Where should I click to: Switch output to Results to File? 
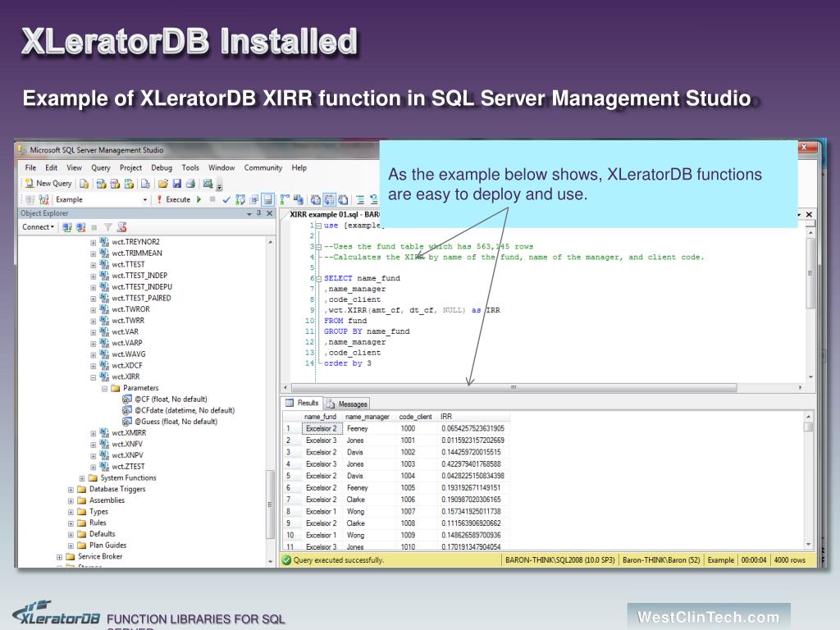click(x=343, y=200)
